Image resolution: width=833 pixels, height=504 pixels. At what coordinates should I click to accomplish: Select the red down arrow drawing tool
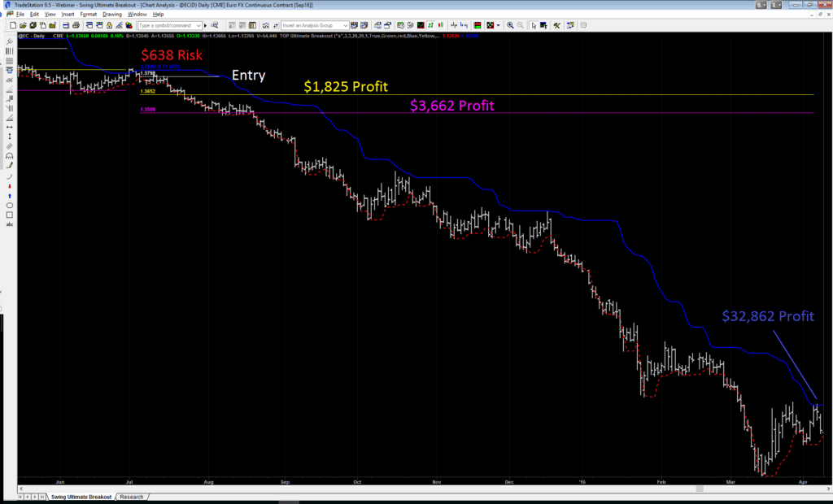10,186
